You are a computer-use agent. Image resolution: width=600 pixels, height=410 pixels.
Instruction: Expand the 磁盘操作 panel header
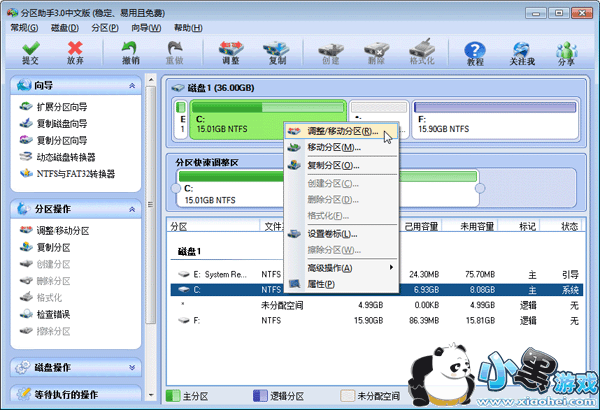[x=132, y=368]
